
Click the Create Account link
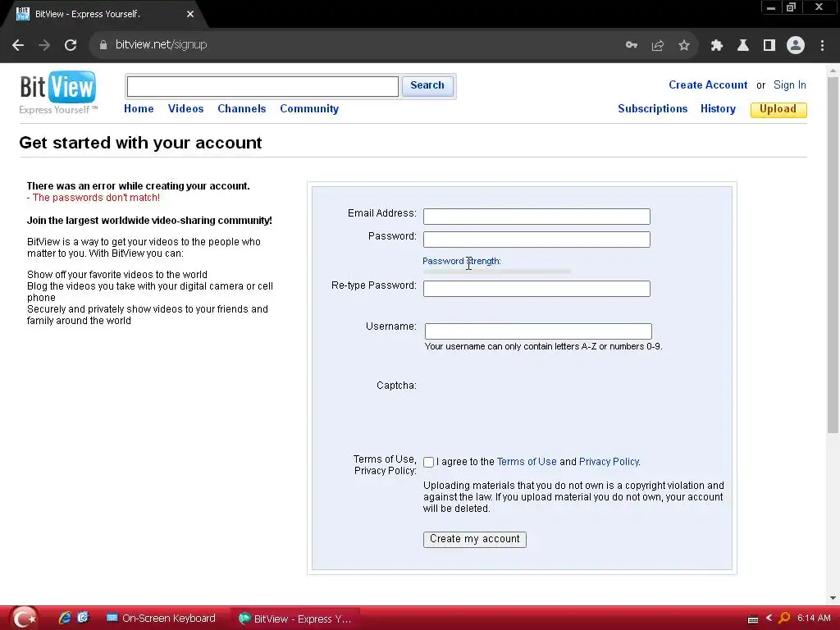point(708,85)
